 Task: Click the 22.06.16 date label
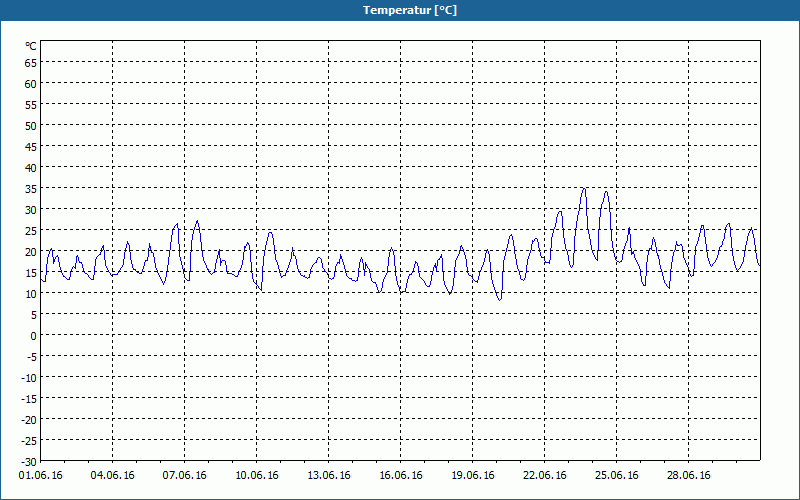(x=544, y=476)
